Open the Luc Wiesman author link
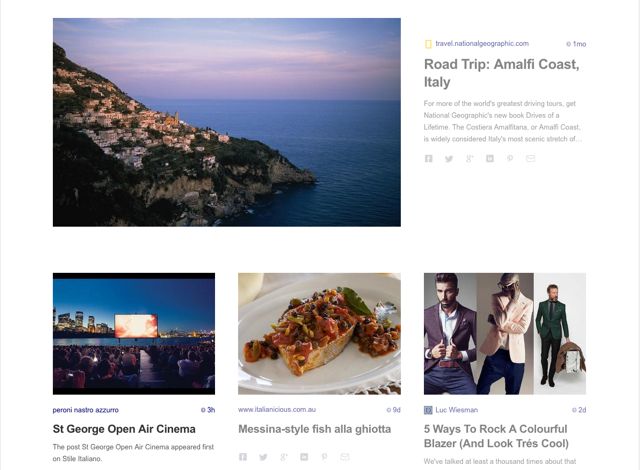Viewport: 640px width, 470px height. [x=456, y=410]
